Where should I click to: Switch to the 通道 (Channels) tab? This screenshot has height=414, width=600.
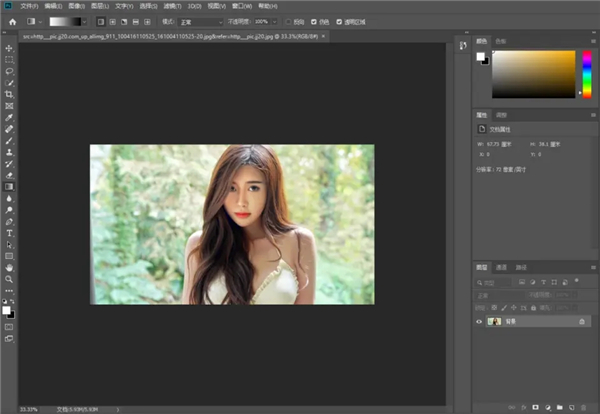[502, 268]
